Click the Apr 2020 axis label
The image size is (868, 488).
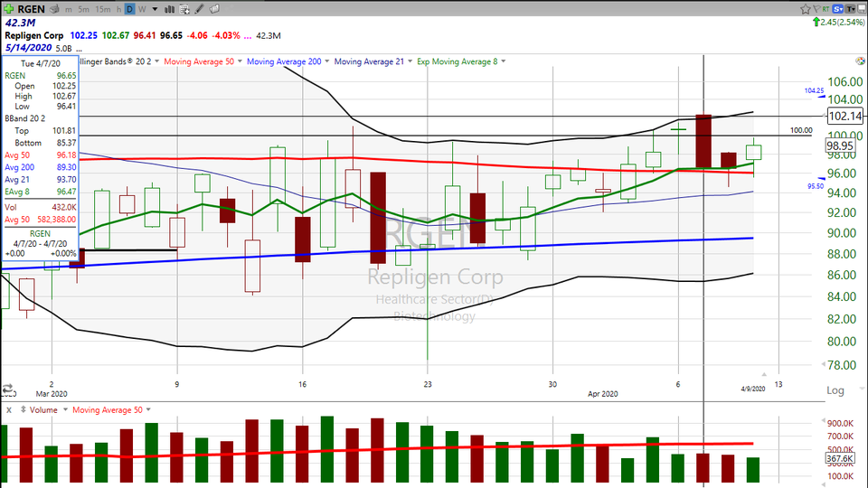602,394
